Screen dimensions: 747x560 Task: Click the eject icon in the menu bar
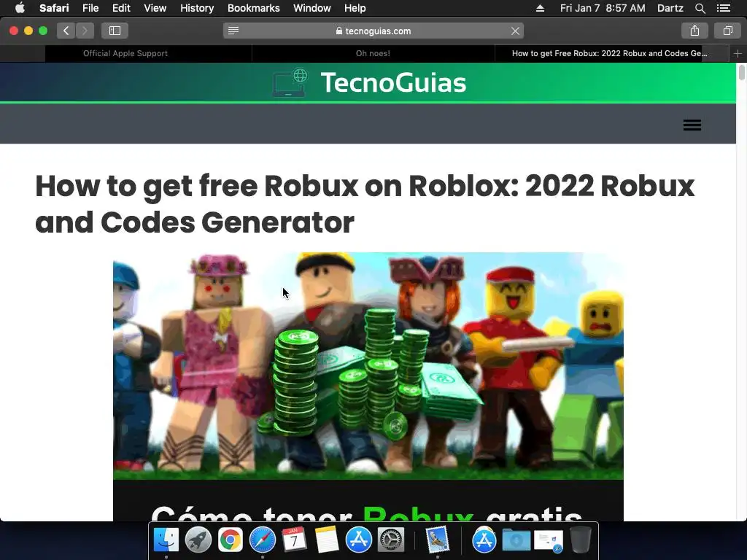click(540, 8)
